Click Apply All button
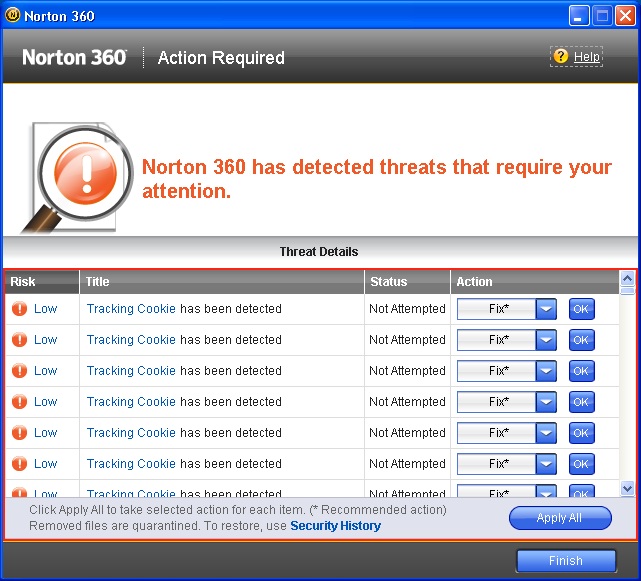Screen dimensions: 641x581 (x=560, y=518)
